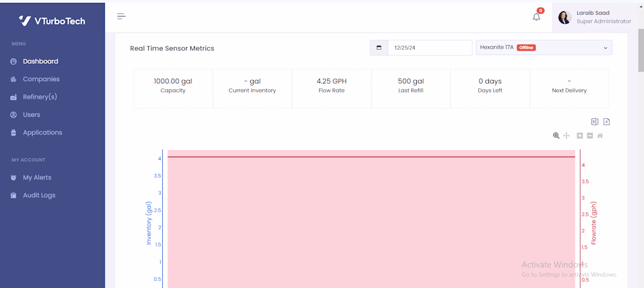
Task: Click the red flowrate line in chart
Action: [371, 157]
